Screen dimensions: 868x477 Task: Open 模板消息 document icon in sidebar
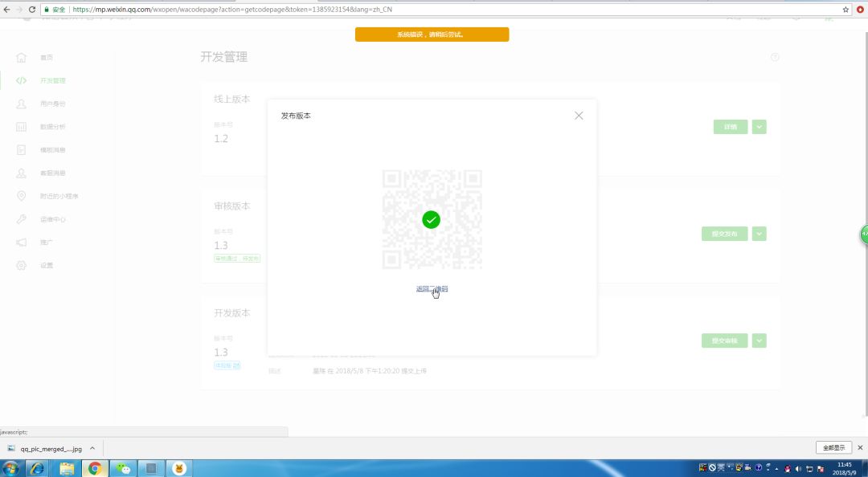pyautogui.click(x=21, y=150)
